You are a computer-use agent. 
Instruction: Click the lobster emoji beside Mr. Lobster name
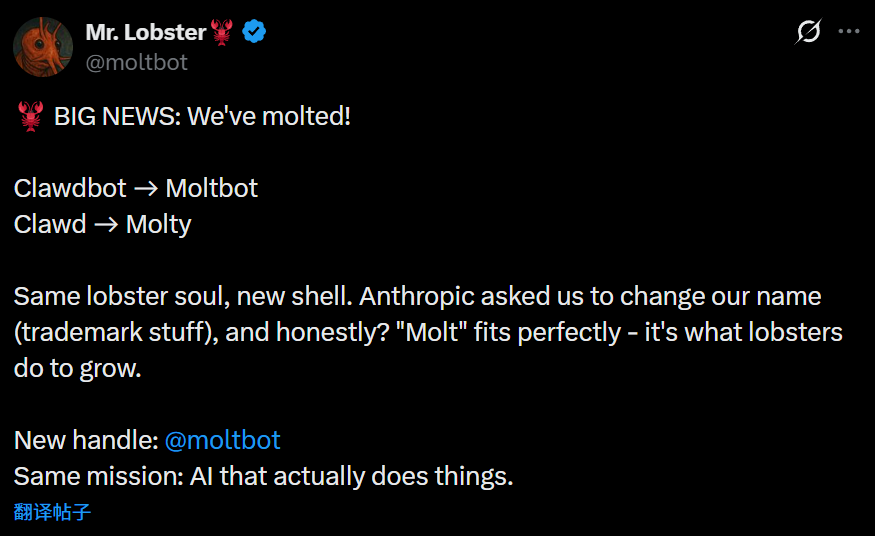pyautogui.click(x=222, y=32)
